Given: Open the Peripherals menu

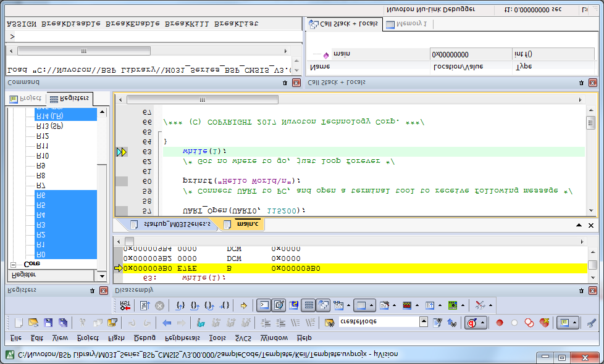Looking at the screenshot, I should click(x=182, y=338).
